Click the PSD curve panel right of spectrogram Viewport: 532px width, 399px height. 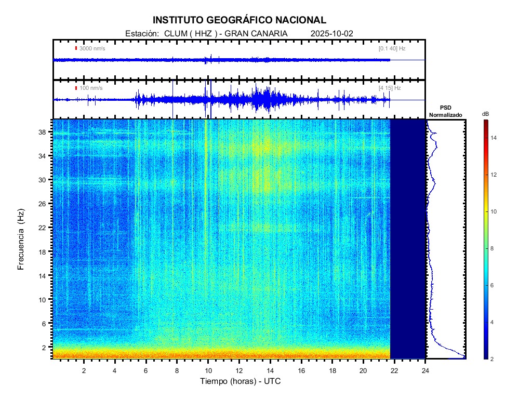click(x=446, y=239)
